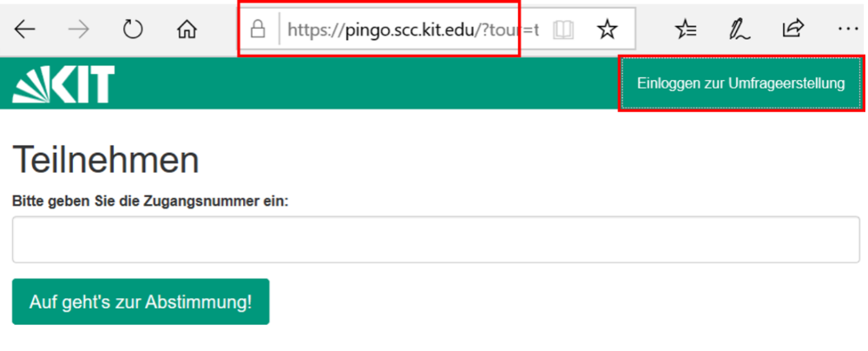Focus the Zugangsnummer input field
The image size is (868, 351).
436,240
